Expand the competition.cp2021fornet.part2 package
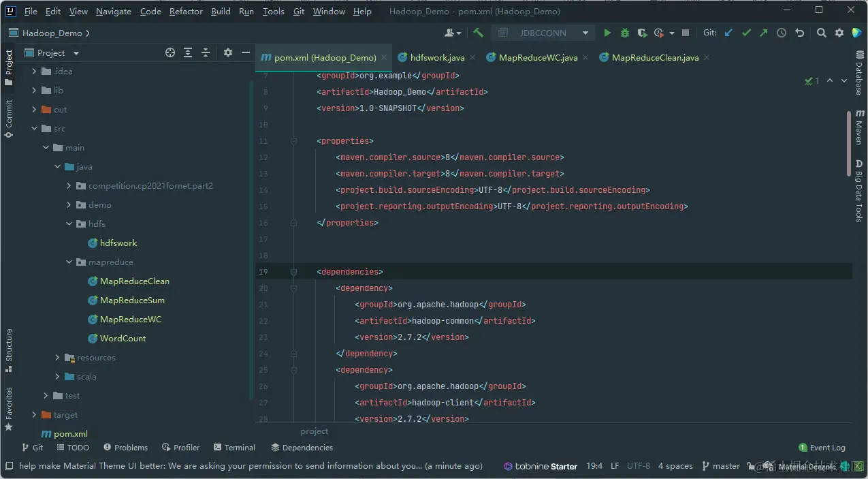The image size is (868, 479). pos(69,186)
